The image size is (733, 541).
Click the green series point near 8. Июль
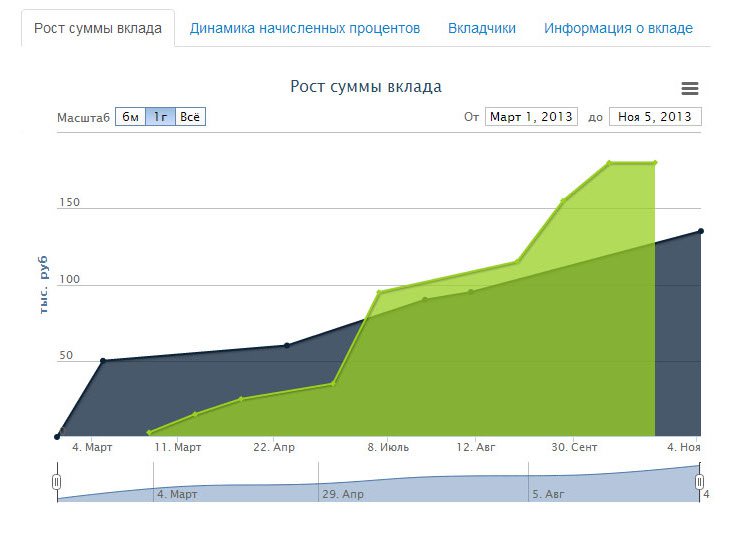(380, 293)
